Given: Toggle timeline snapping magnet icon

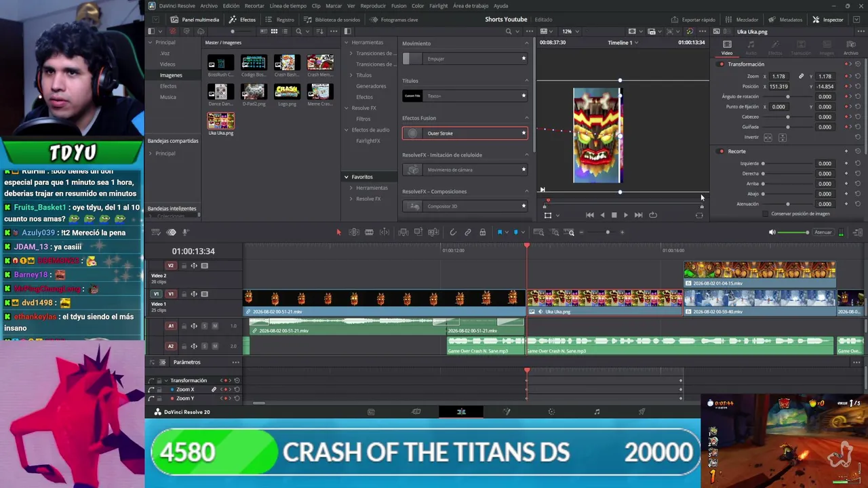Looking at the screenshot, I should click(x=453, y=232).
